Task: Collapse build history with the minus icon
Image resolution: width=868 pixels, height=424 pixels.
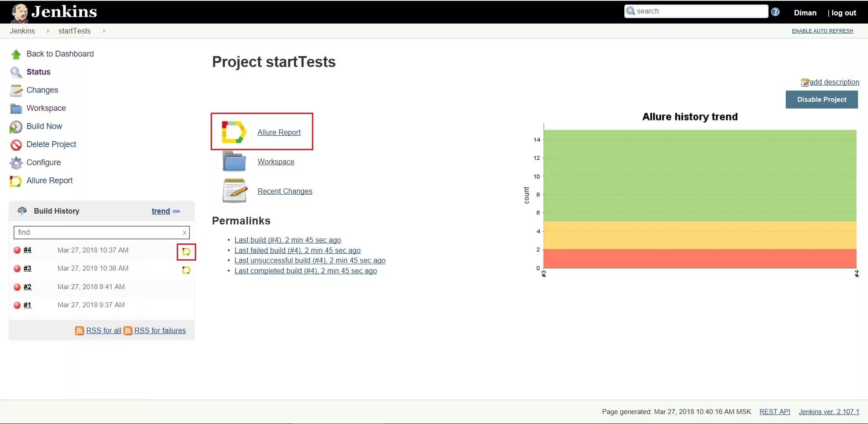Action: [176, 211]
